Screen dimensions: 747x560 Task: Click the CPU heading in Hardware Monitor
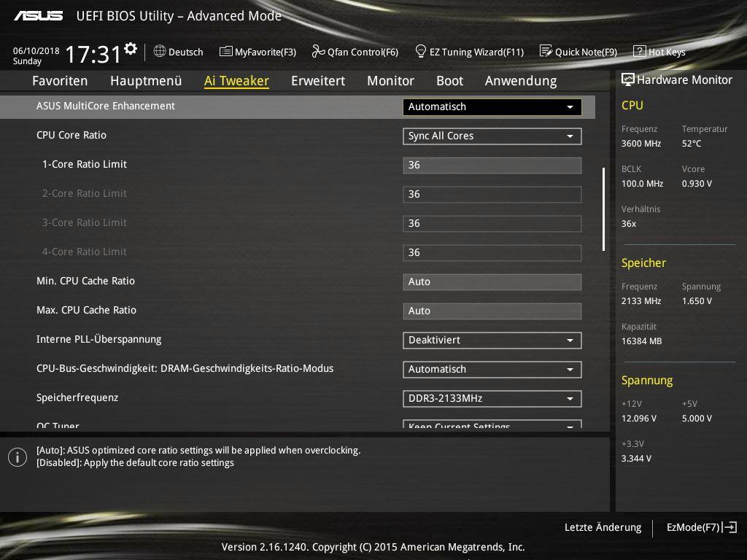pyautogui.click(x=632, y=105)
